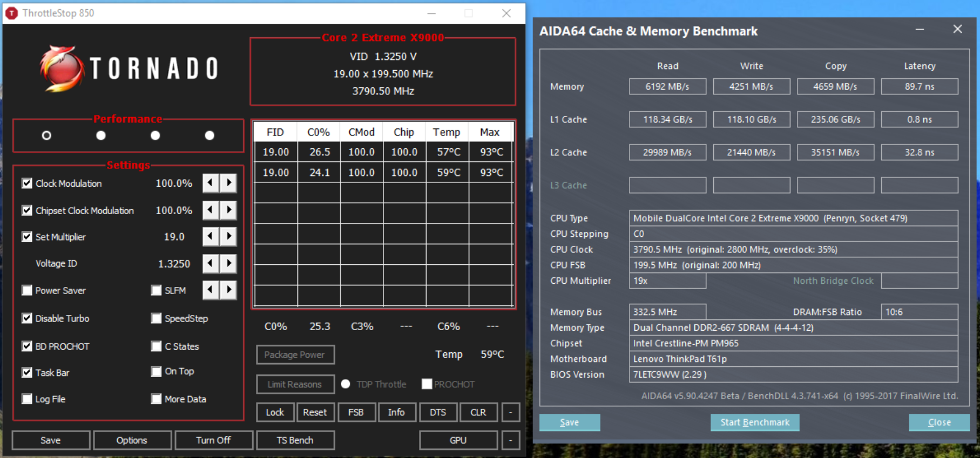Uncheck Clock Modulation checkbox
The image size is (980, 458).
coord(27,183)
